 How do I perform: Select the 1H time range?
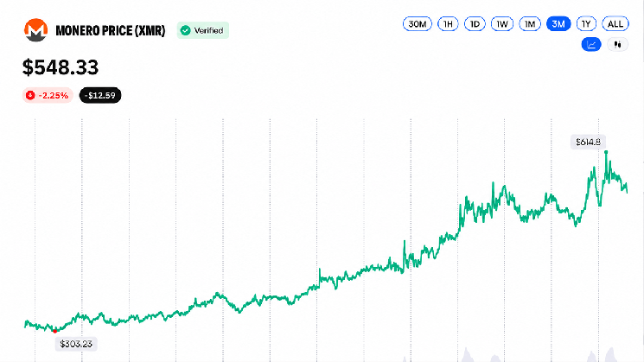point(448,24)
